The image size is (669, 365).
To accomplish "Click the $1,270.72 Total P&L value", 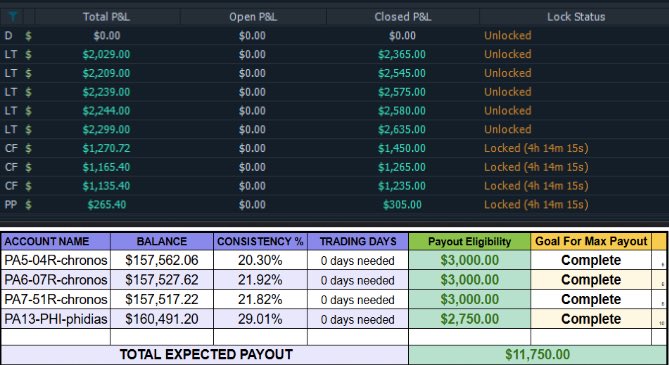I will point(106,149).
